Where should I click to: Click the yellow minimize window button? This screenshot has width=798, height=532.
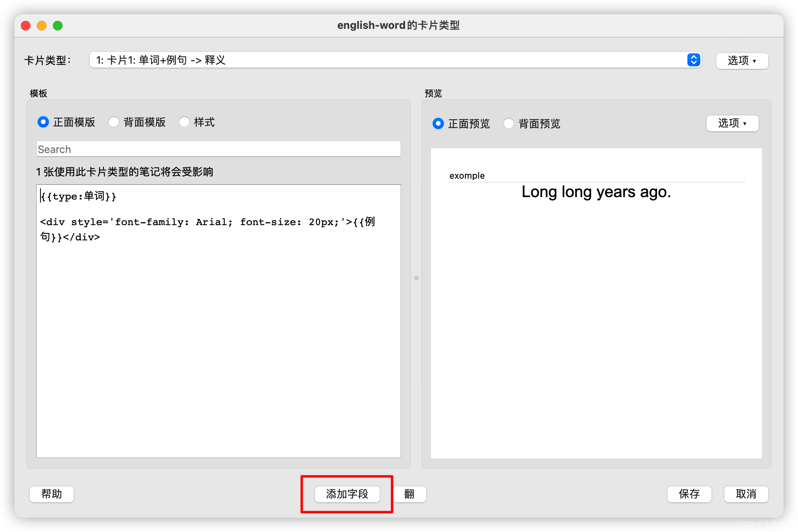[x=42, y=26]
